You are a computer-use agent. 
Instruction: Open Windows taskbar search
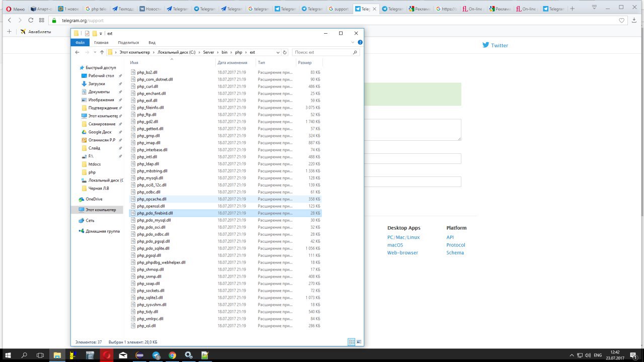24,355
